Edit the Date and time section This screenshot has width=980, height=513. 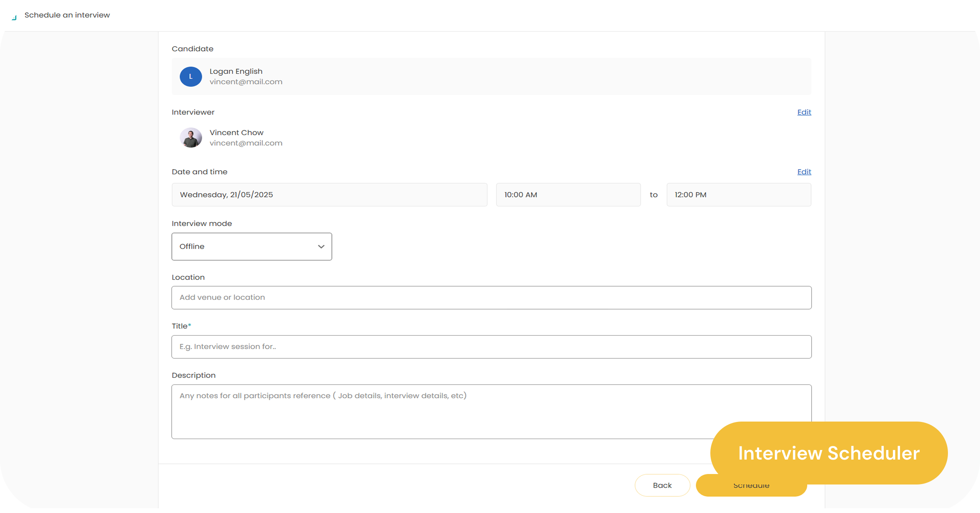[804, 172]
